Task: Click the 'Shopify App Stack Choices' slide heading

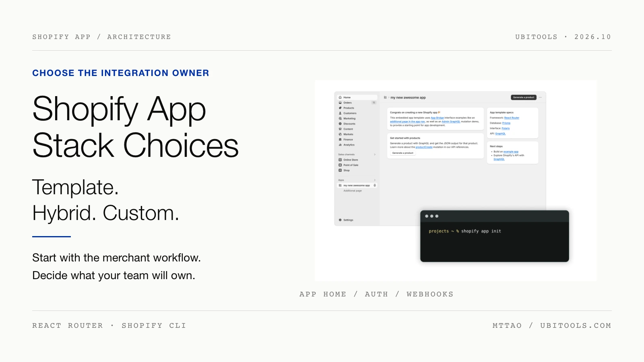Action: pos(136,127)
